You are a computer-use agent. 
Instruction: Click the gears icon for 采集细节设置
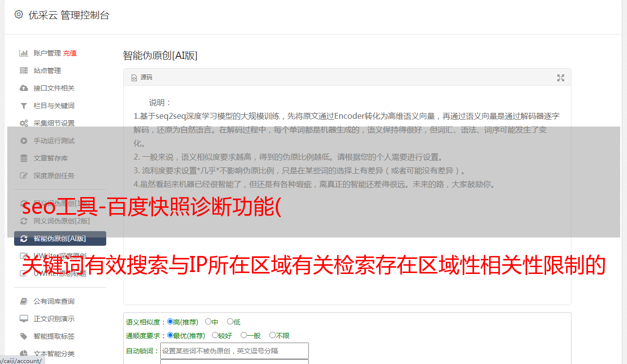point(23,123)
